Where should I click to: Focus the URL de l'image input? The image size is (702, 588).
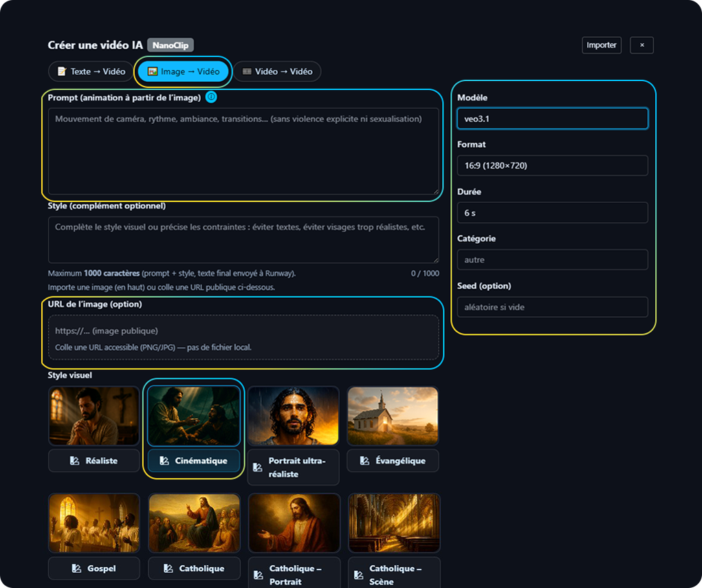click(243, 331)
